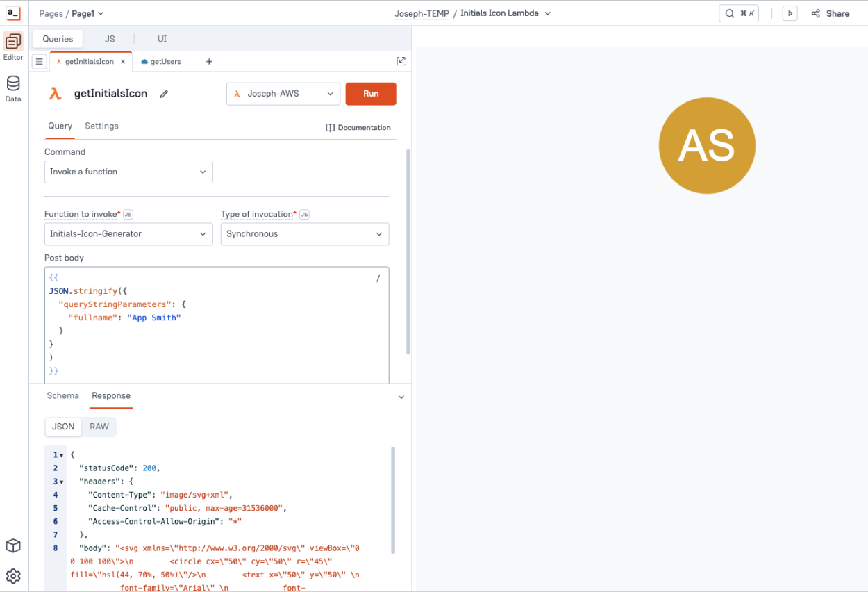Viewport: 868px width, 592px height.
Task: Toggle JS mode for Function to invoke
Action: [x=128, y=215]
